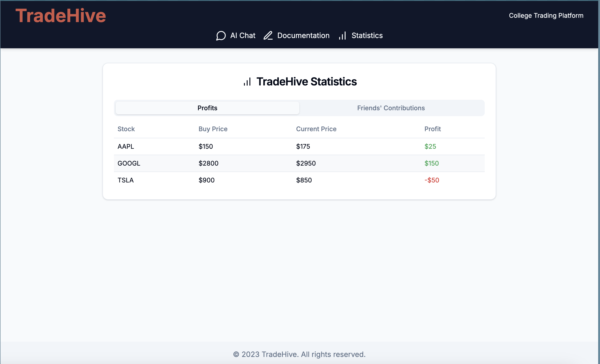Click the Stock column header
The width and height of the screenshot is (600, 364).
(x=126, y=129)
